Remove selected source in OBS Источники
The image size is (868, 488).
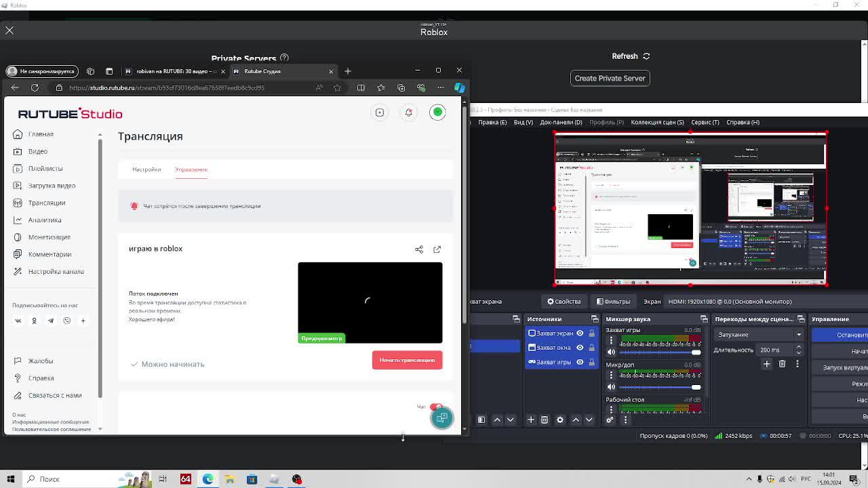(x=545, y=420)
